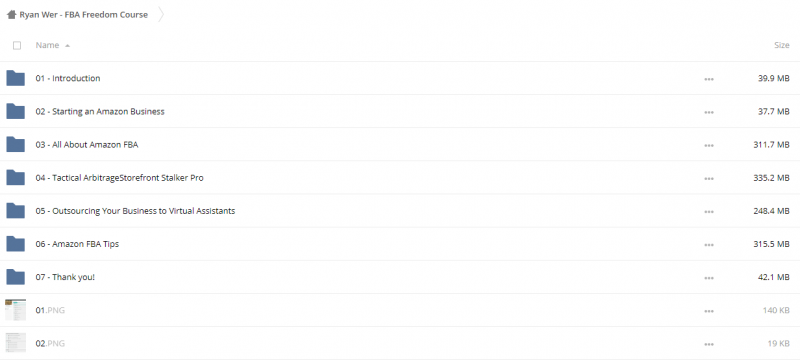Click the sort arrow beside Name

click(67, 46)
